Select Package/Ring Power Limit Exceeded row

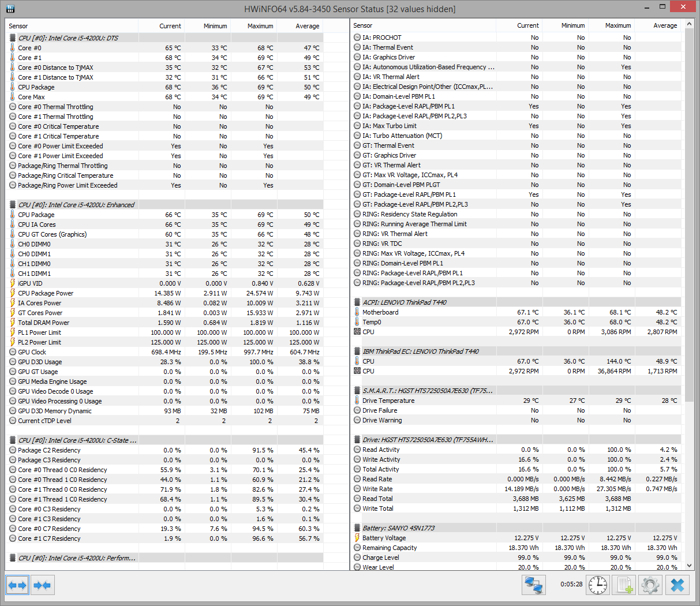pyautogui.click(x=164, y=185)
